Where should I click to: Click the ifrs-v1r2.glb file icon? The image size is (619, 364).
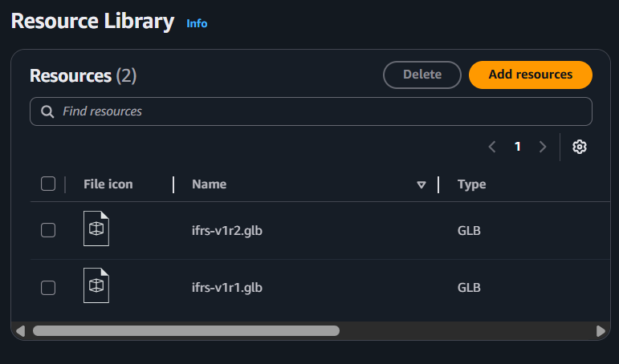[96, 230]
